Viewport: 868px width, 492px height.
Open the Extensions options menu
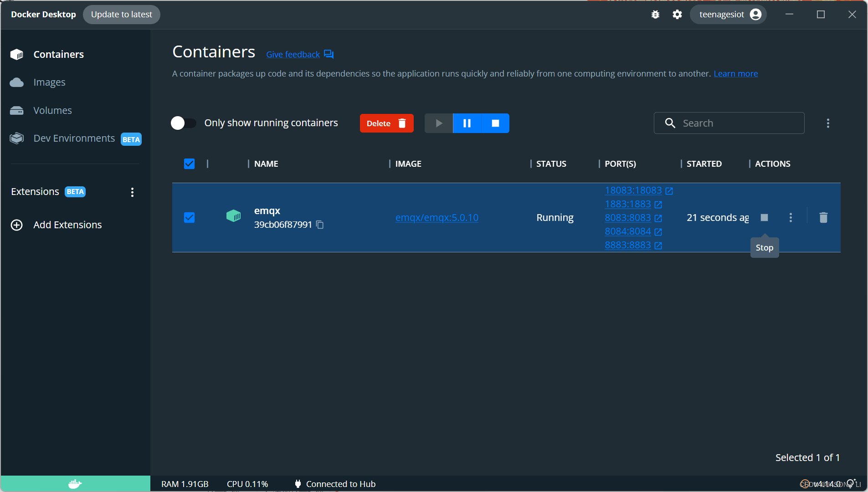132,192
